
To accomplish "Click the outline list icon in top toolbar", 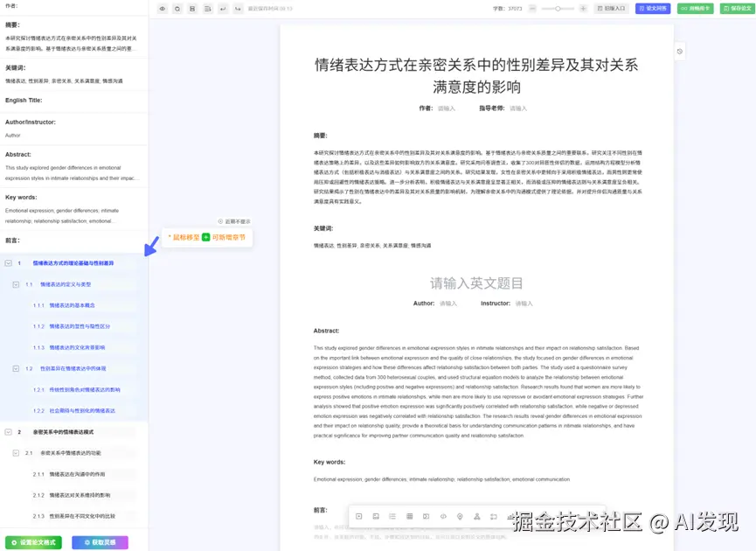I will pyautogui.click(x=207, y=9).
